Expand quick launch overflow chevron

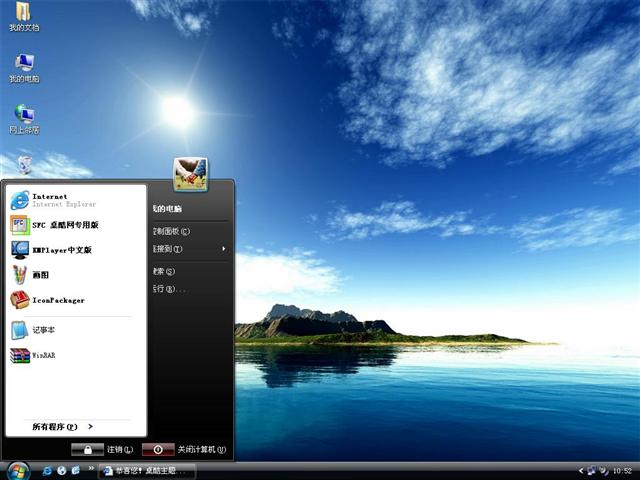coord(91,468)
